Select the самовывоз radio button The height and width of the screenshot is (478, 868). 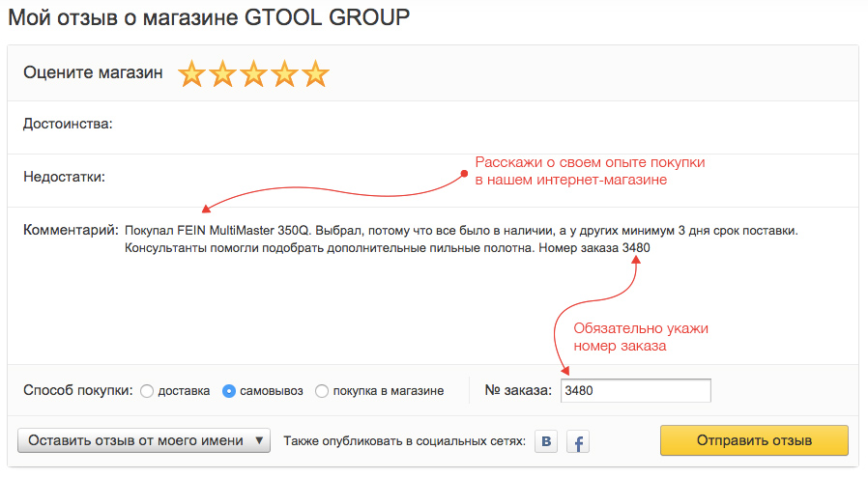[x=229, y=391]
